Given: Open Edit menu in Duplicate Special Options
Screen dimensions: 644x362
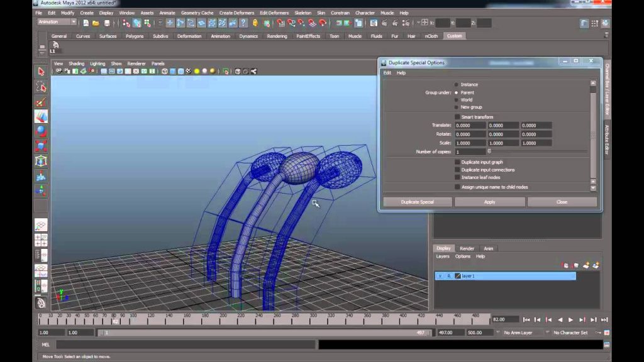Looking at the screenshot, I should tap(387, 73).
